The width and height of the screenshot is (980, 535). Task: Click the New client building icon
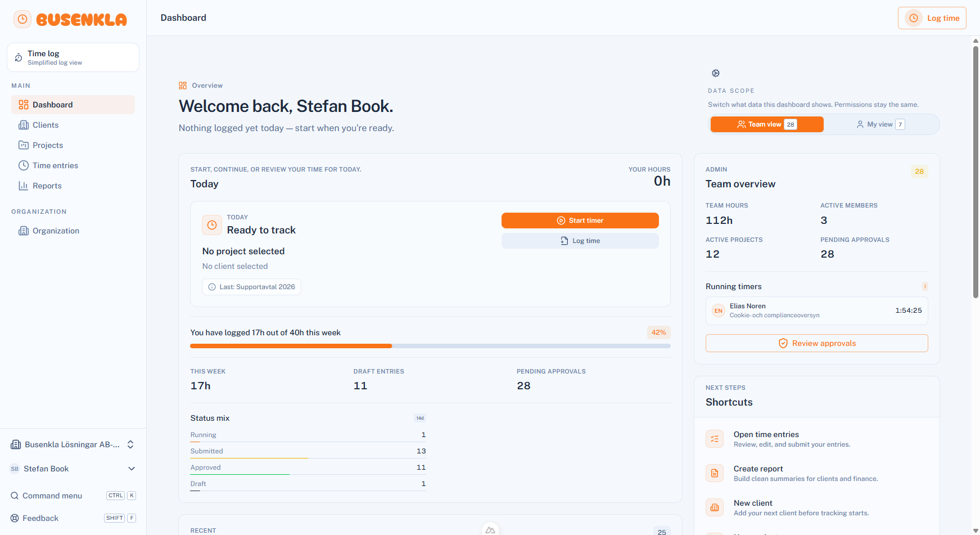715,507
